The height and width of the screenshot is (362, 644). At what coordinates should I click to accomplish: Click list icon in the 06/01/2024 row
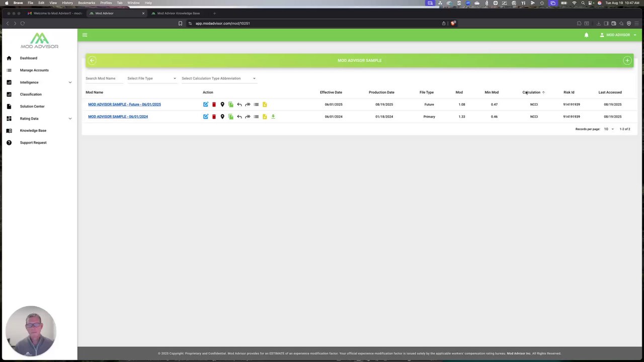[256, 117]
